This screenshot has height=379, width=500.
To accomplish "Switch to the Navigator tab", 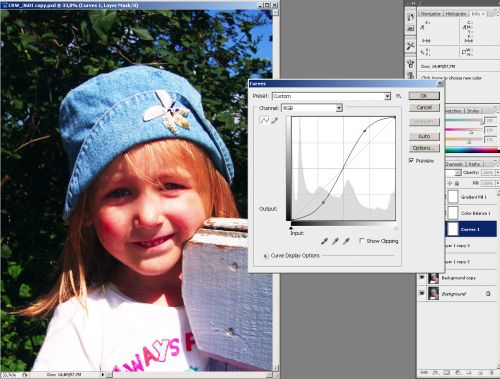I will tap(430, 14).
